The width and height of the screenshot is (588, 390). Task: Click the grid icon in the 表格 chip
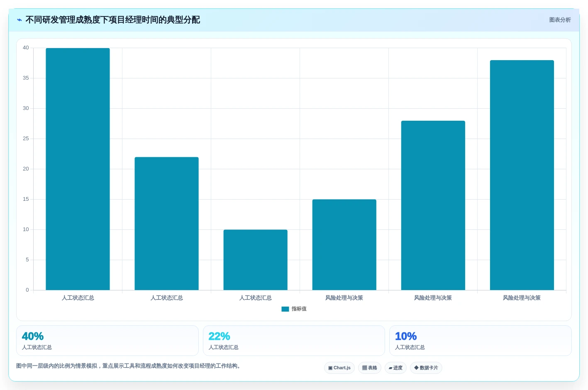pos(364,368)
